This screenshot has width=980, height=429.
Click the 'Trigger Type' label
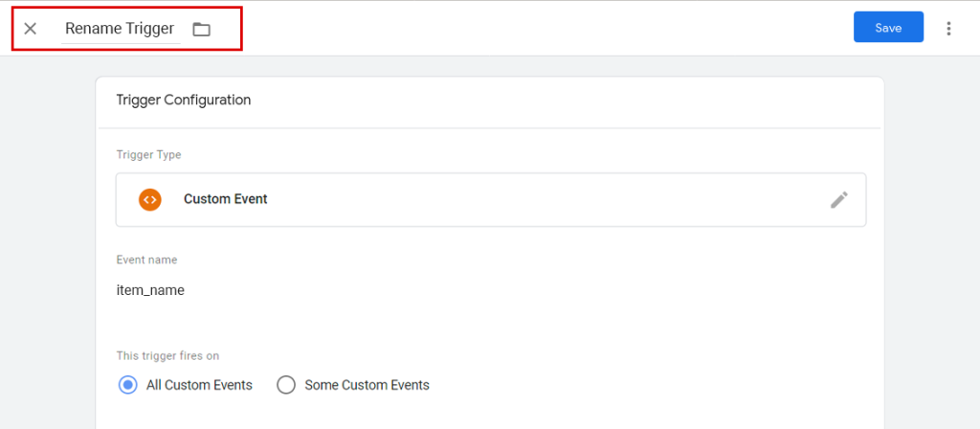click(x=148, y=154)
